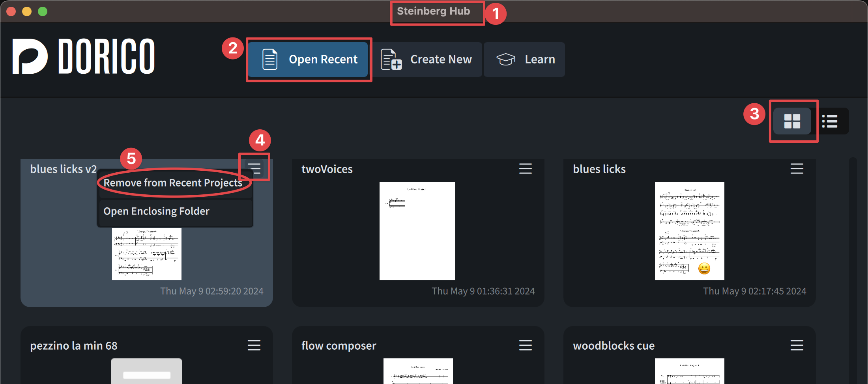Choose Remove from Recent Projects
This screenshot has height=384, width=868.
click(x=175, y=183)
